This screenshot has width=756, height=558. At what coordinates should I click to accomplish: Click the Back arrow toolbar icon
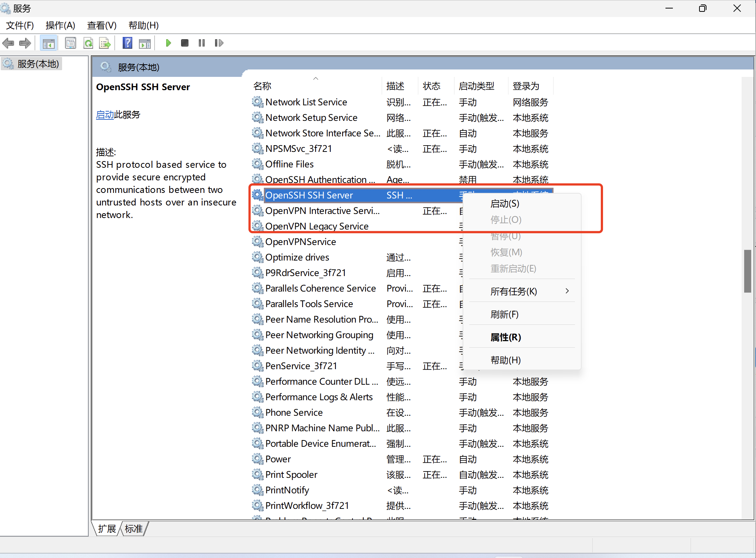point(8,43)
